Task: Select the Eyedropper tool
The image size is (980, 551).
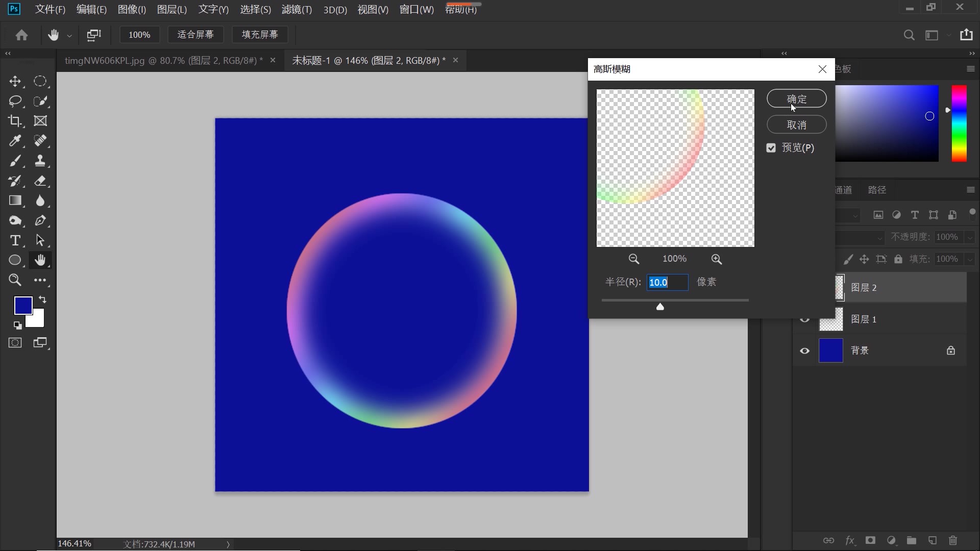Action: point(15,141)
